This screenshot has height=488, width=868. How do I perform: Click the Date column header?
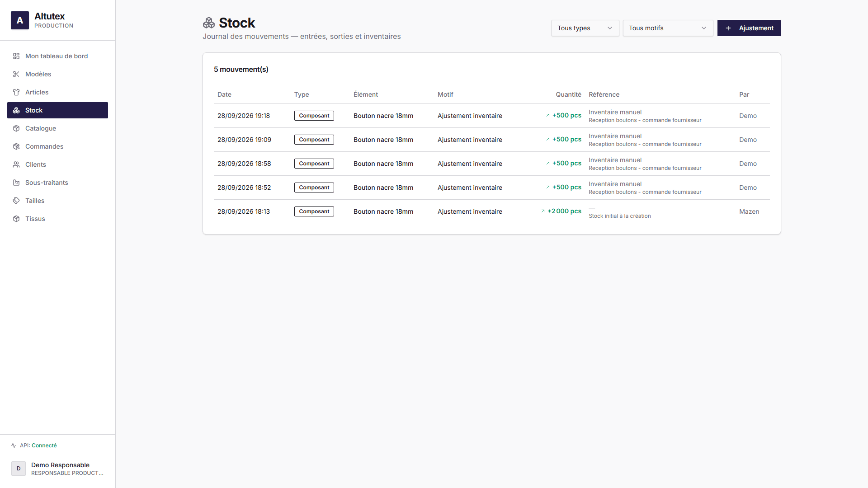[224, 94]
